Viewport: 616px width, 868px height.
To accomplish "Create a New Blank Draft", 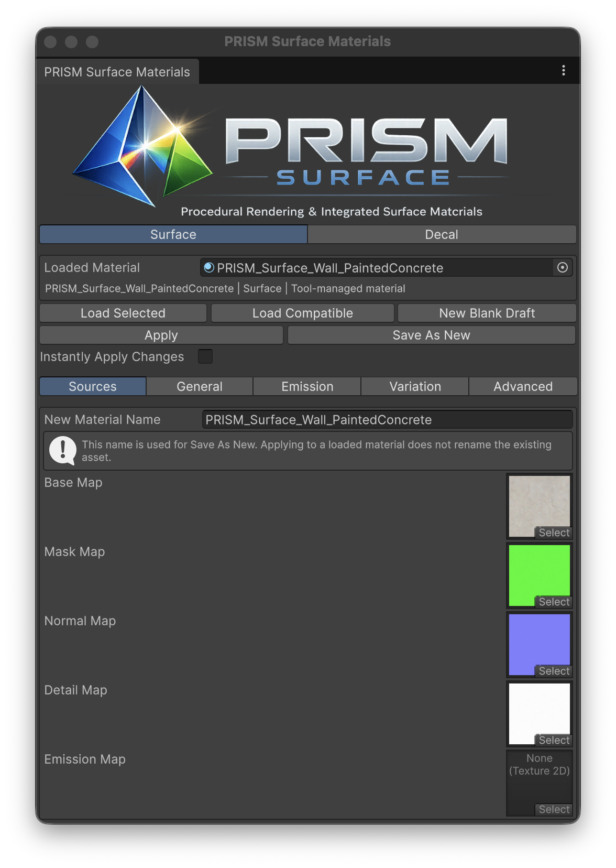I will coord(487,313).
